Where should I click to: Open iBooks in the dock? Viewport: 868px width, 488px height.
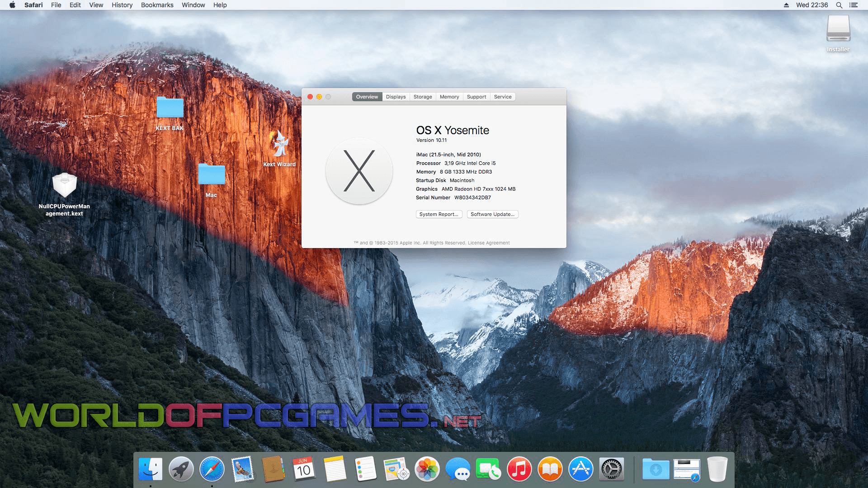pos(550,469)
